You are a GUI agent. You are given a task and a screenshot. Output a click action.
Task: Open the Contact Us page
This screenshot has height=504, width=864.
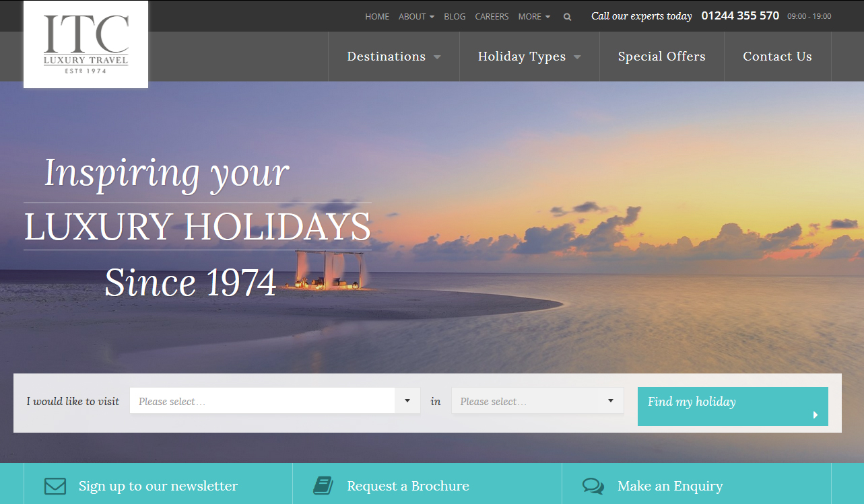point(777,57)
